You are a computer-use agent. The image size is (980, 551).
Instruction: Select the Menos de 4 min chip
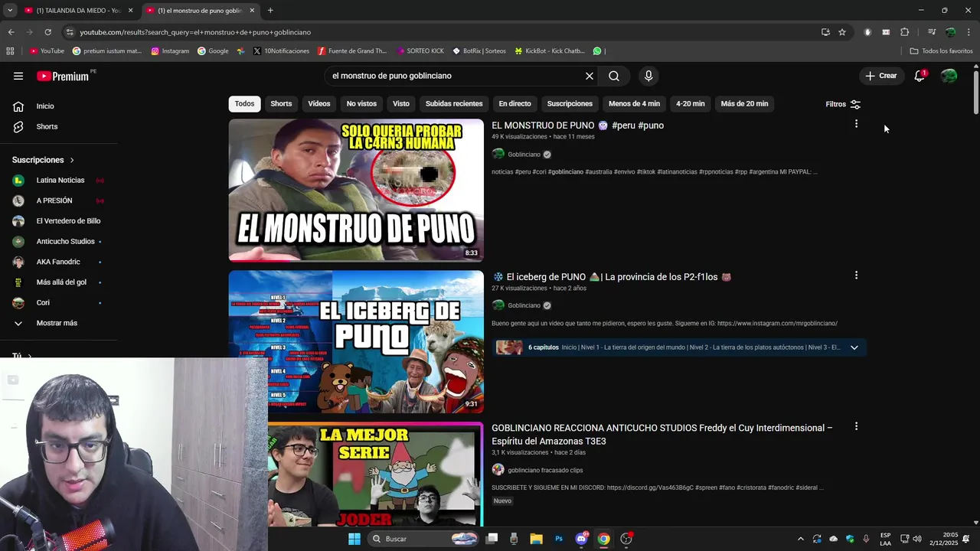pos(634,104)
